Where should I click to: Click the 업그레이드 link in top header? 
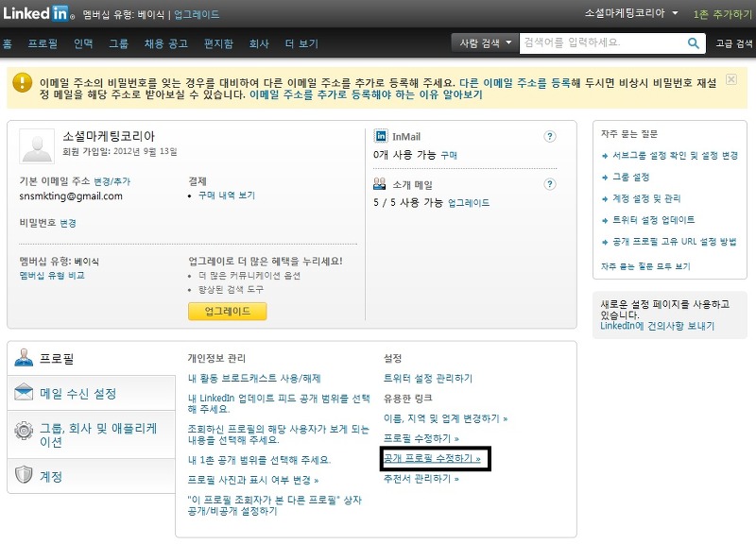point(197,14)
